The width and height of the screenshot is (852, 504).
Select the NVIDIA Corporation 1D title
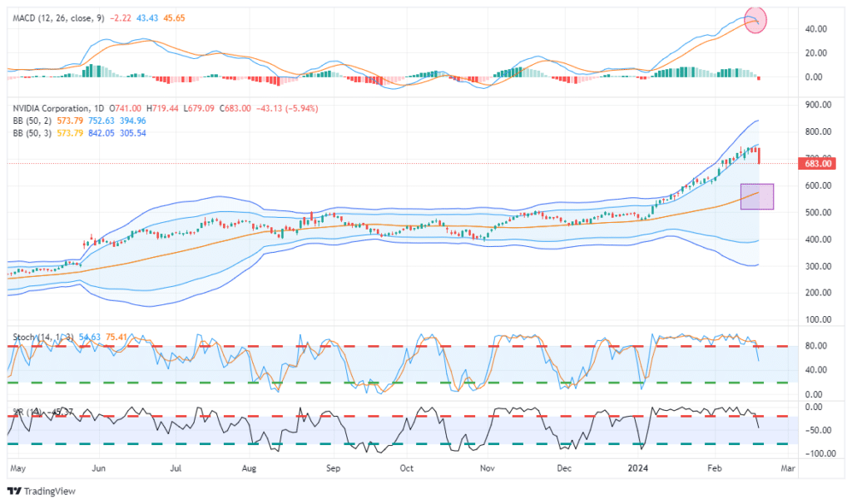[x=58, y=109]
